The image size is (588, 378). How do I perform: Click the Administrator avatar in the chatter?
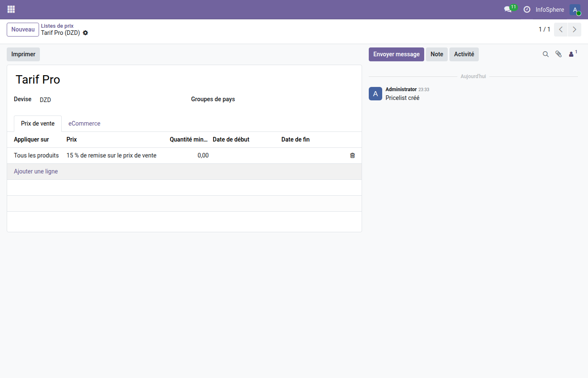pos(375,94)
